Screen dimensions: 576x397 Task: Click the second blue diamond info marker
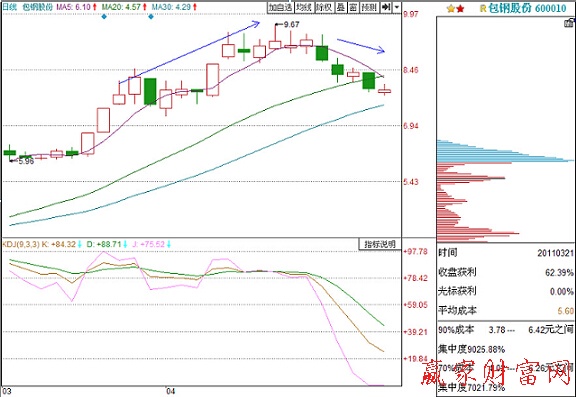point(151,16)
